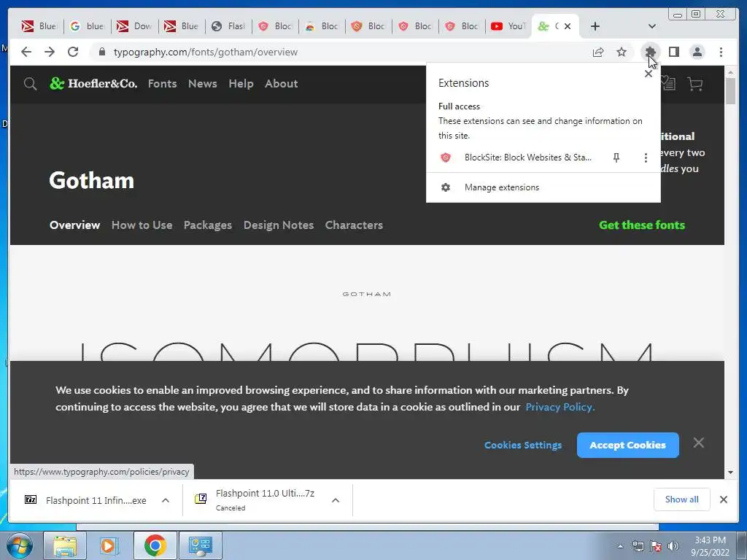The height and width of the screenshot is (560, 747).
Task: Switch to the Google 'blue' tab
Action: click(88, 26)
